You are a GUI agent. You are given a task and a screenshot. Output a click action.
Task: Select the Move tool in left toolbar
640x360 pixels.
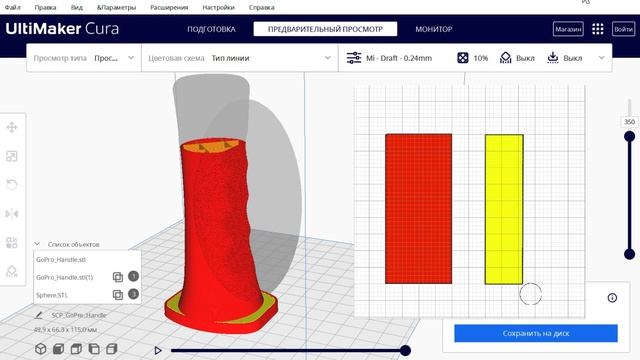point(12,127)
